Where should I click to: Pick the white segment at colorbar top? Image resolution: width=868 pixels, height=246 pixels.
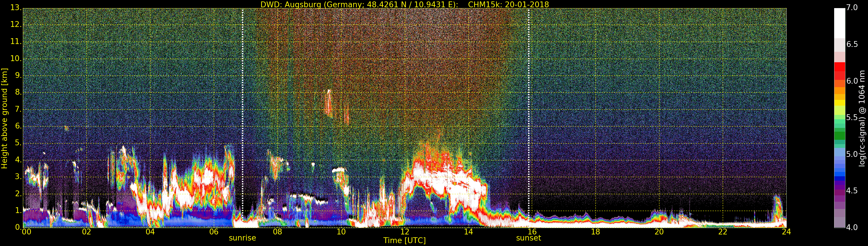839,23
